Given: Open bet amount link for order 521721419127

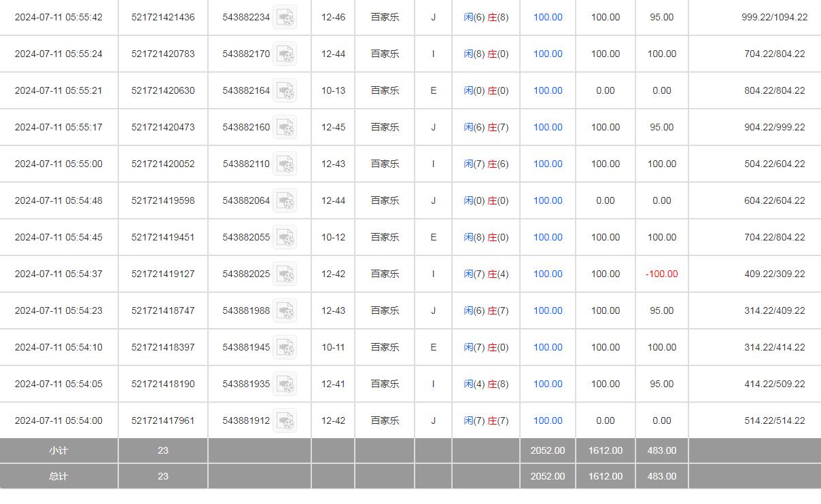Looking at the screenshot, I should [547, 274].
